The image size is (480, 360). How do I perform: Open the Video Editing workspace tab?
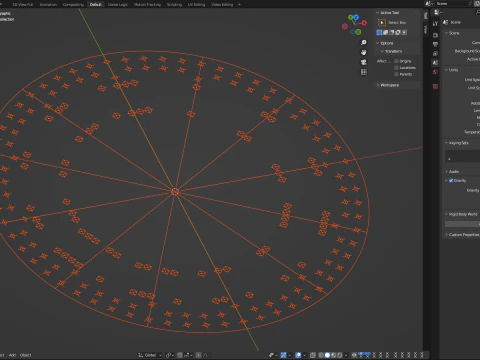coord(222,4)
